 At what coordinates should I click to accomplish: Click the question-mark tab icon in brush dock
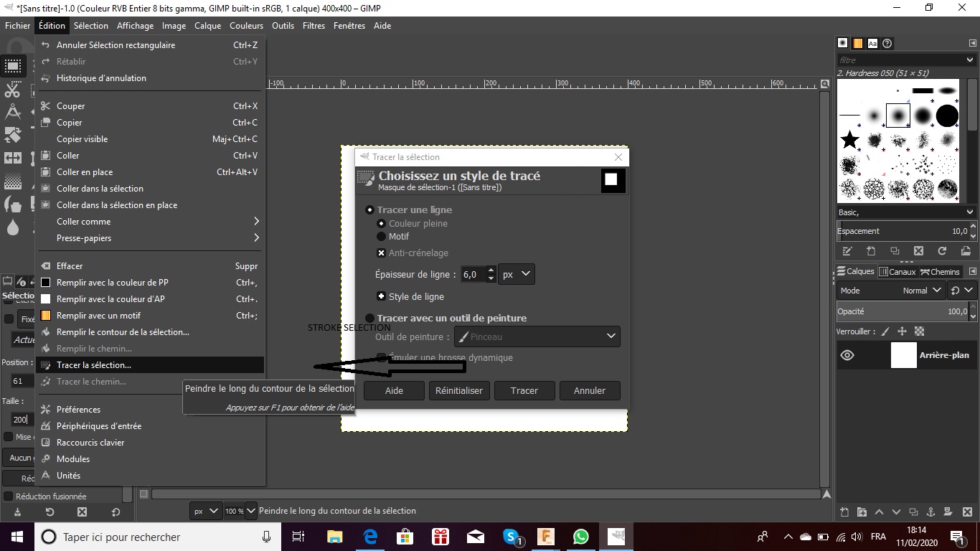[887, 43]
